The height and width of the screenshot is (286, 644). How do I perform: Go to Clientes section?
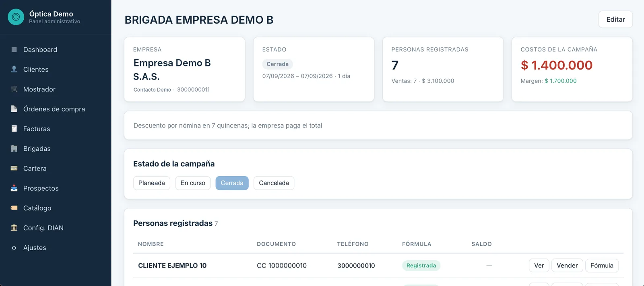pos(56,69)
